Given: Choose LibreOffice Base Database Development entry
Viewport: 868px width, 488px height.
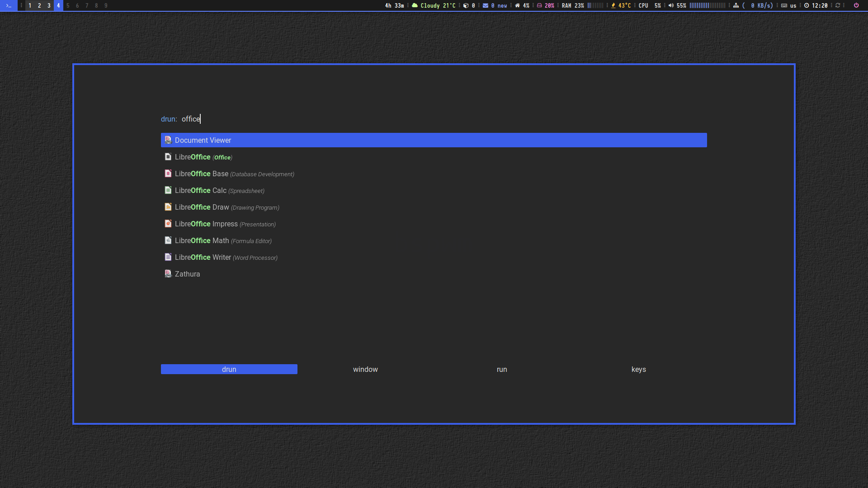Looking at the screenshot, I should [x=434, y=174].
